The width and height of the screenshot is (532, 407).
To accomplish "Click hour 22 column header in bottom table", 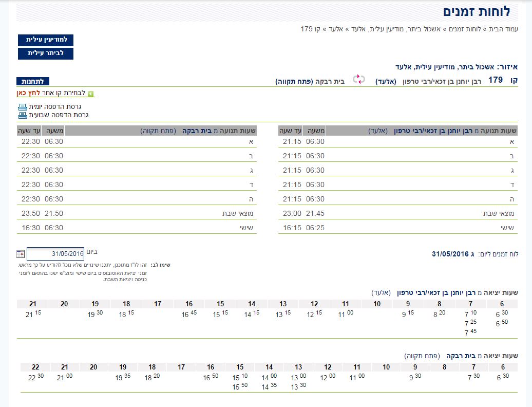I will tap(35, 367).
